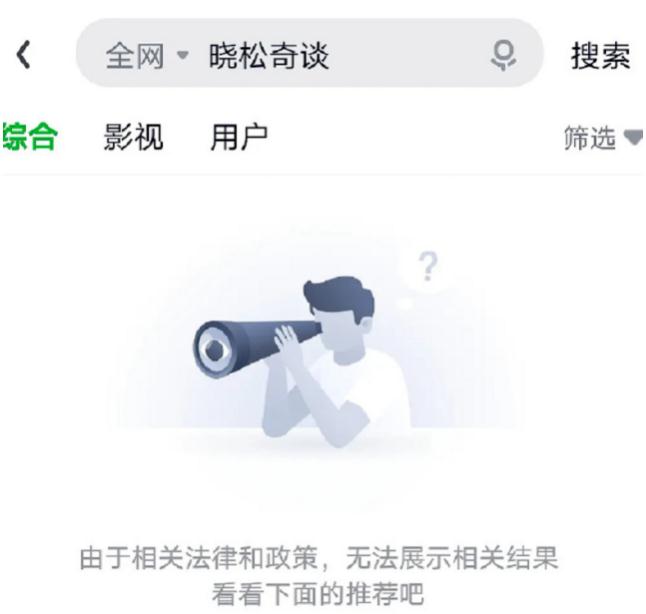Open the 全网 search scope selector
Image resolution: width=646 pixels, height=614 pixels.
click(x=147, y=56)
